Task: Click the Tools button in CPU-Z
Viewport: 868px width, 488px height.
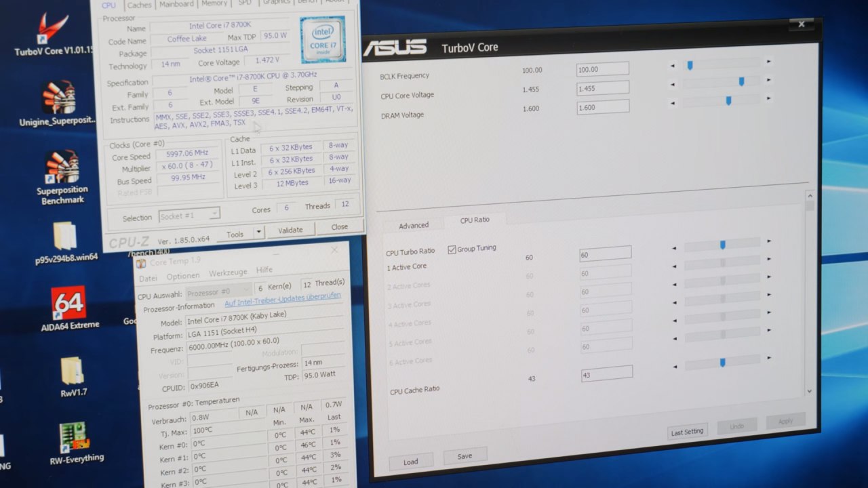Action: (x=235, y=235)
